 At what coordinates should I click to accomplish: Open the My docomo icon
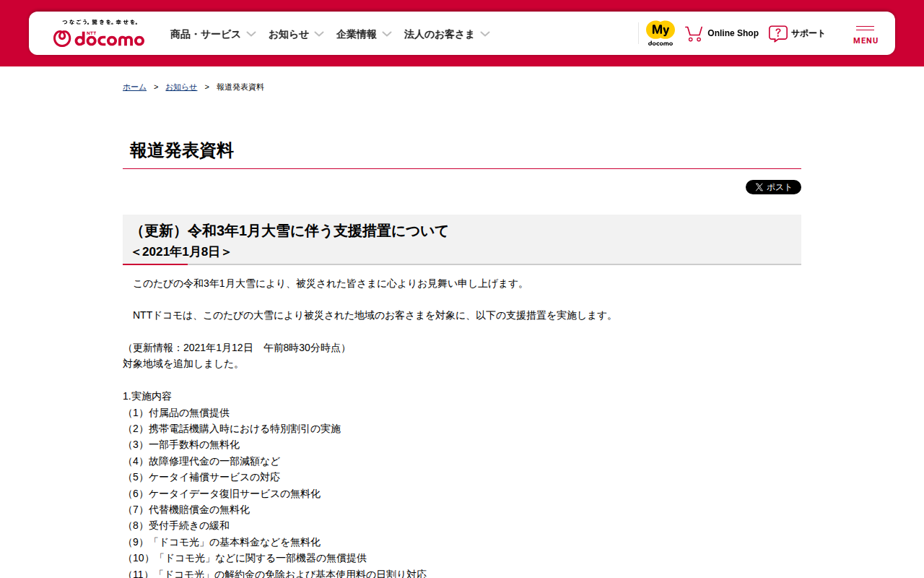661,33
